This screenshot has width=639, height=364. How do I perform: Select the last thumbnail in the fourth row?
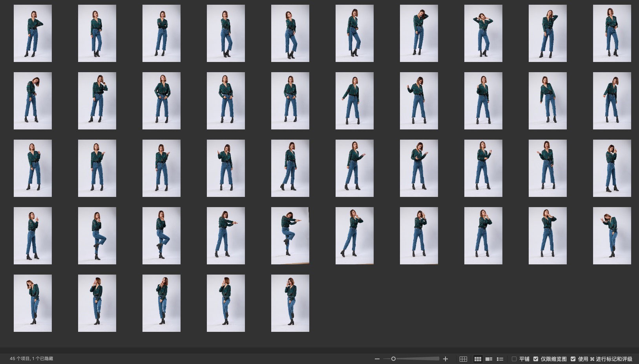pyautogui.click(x=612, y=236)
